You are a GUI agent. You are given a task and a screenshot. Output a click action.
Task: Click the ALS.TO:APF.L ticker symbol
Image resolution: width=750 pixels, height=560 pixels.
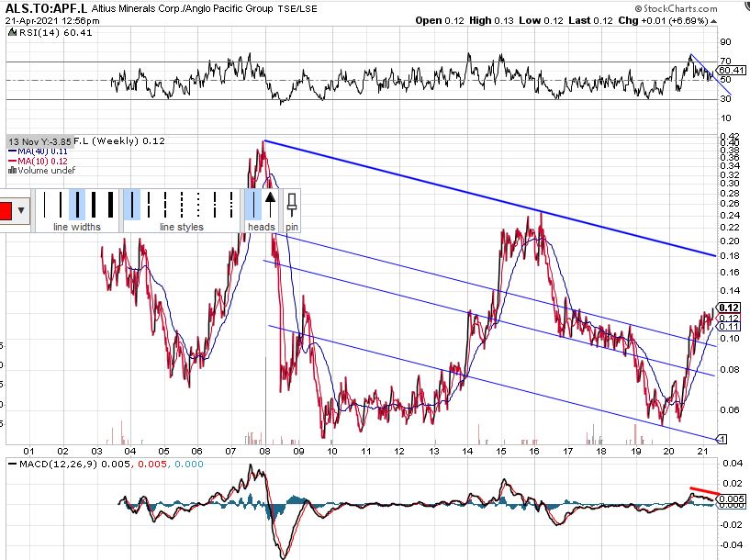46,8
